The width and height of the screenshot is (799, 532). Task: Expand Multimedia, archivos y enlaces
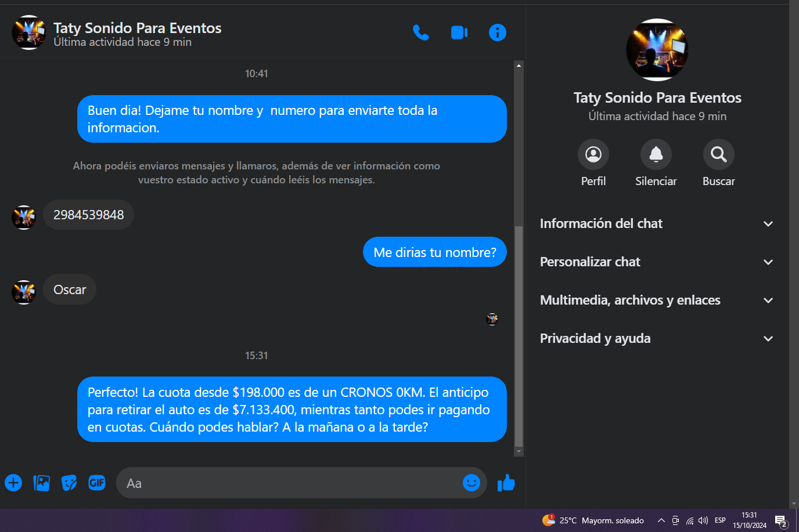point(657,301)
